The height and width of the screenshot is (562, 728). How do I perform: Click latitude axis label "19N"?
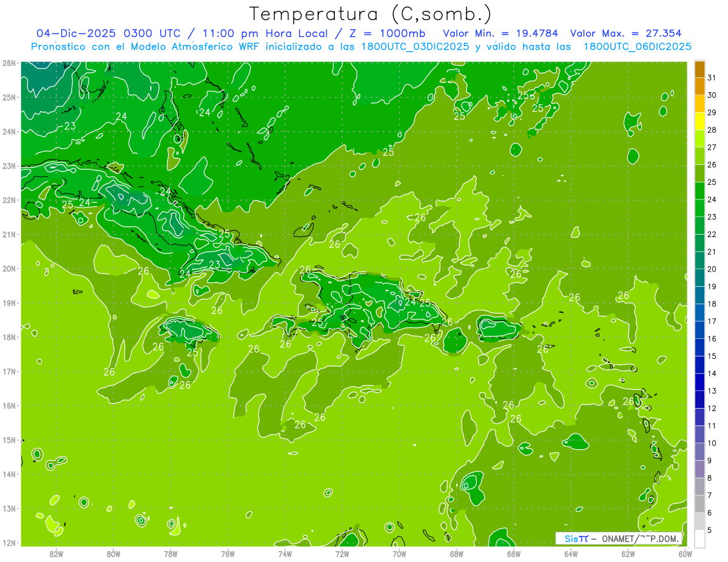[9, 303]
